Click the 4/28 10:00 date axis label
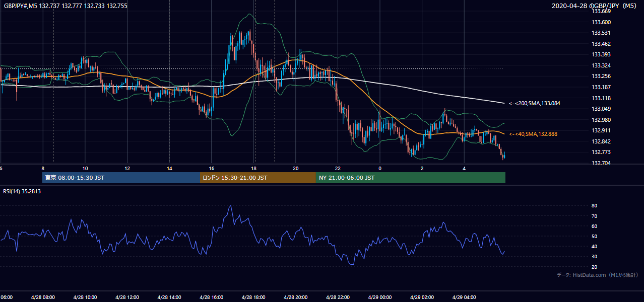Viewport: 644px width, 302px height. tap(85, 297)
